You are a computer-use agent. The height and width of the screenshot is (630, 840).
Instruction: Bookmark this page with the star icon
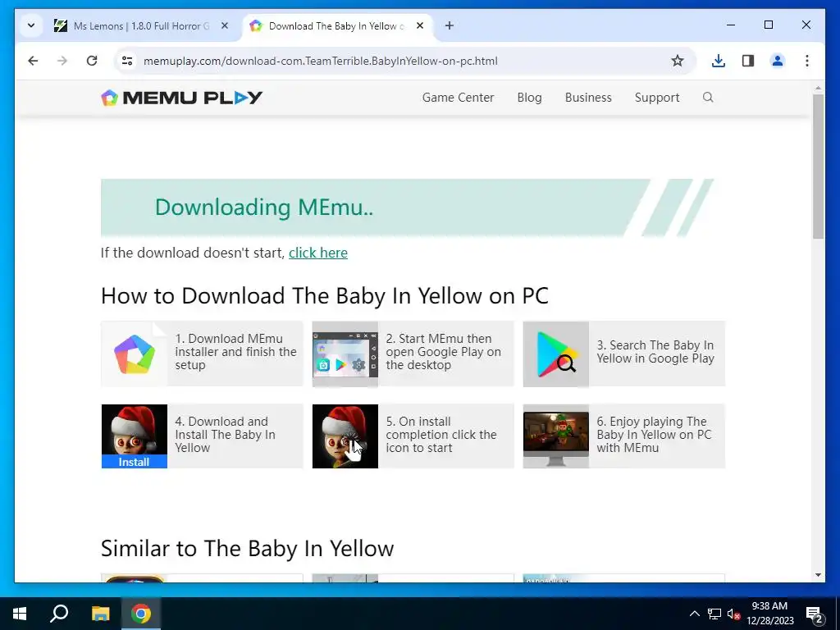[x=677, y=61]
